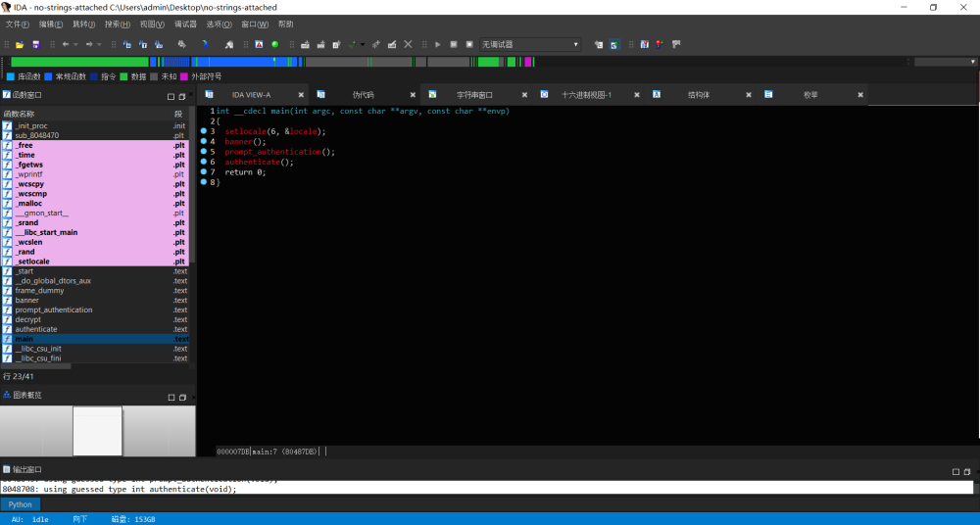Click the purple save database icon
The width and height of the screenshot is (980, 525).
click(35, 44)
